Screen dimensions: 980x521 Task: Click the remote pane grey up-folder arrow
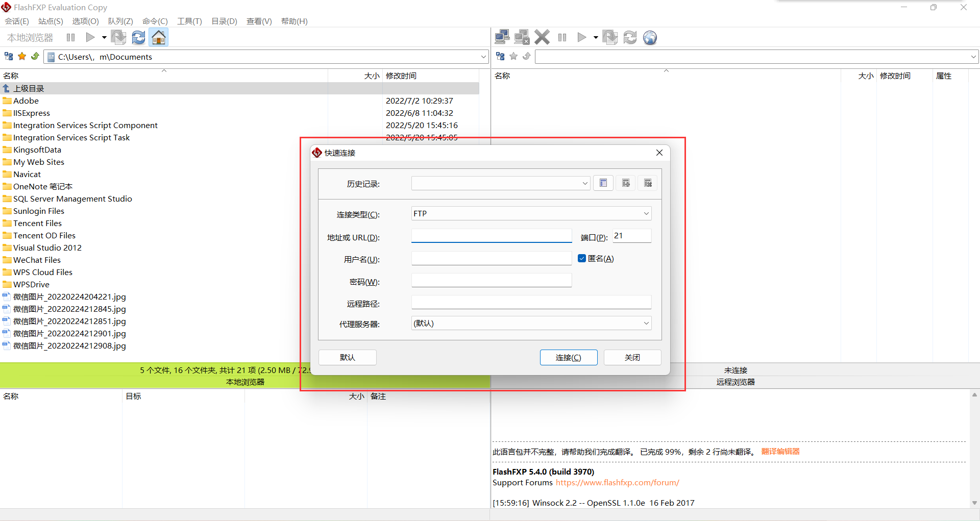pyautogui.click(x=527, y=56)
